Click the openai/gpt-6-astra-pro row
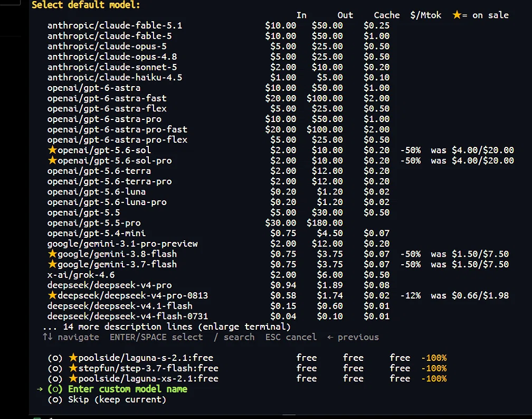532x419 pixels. pos(218,119)
